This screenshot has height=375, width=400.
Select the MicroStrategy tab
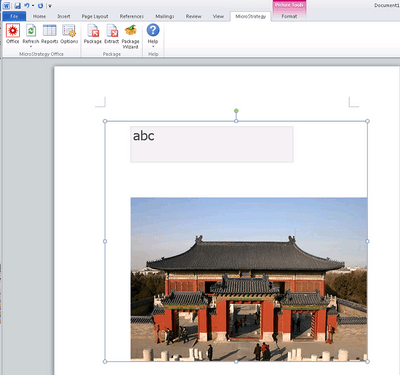[x=251, y=16]
